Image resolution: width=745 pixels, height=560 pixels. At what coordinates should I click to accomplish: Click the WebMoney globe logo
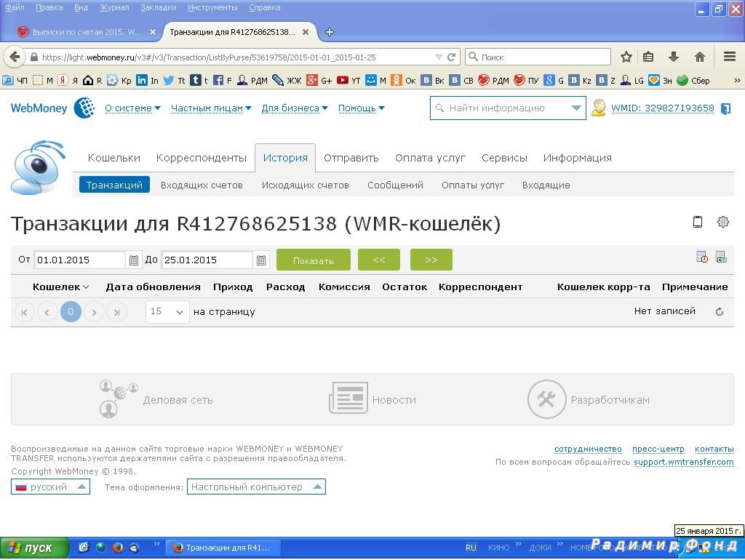click(84, 108)
